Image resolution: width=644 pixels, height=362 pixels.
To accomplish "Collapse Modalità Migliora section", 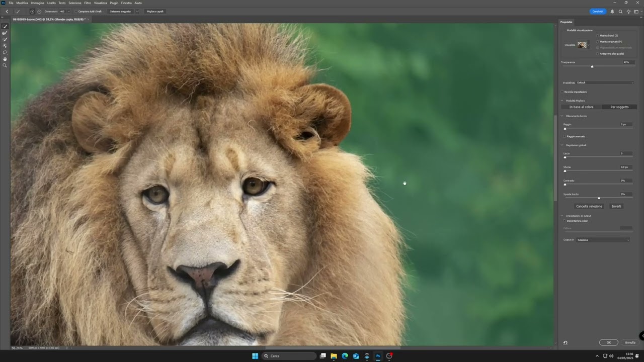I will pyautogui.click(x=562, y=101).
